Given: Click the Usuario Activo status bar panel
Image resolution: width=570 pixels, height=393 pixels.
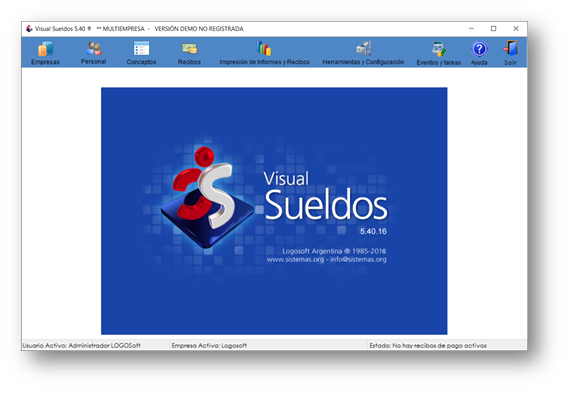Looking at the screenshot, I should [x=96, y=345].
